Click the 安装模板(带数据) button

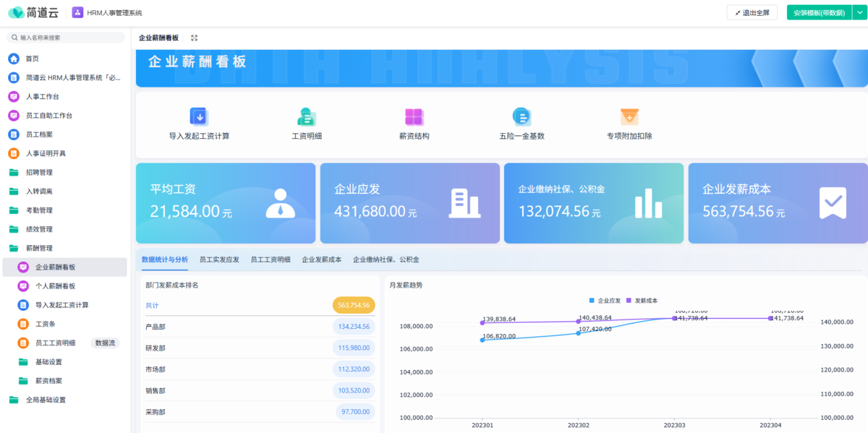click(x=819, y=12)
